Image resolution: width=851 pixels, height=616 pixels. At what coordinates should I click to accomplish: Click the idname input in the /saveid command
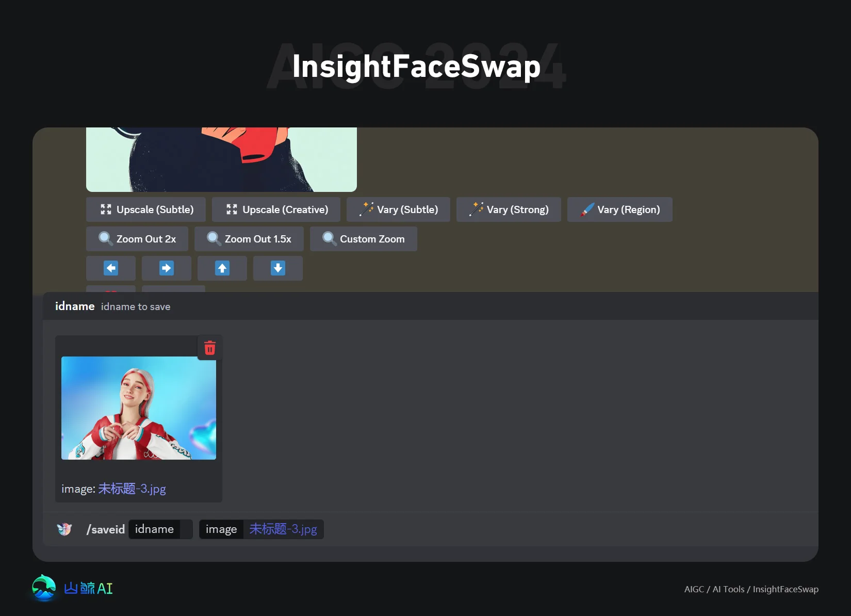pyautogui.click(x=160, y=529)
